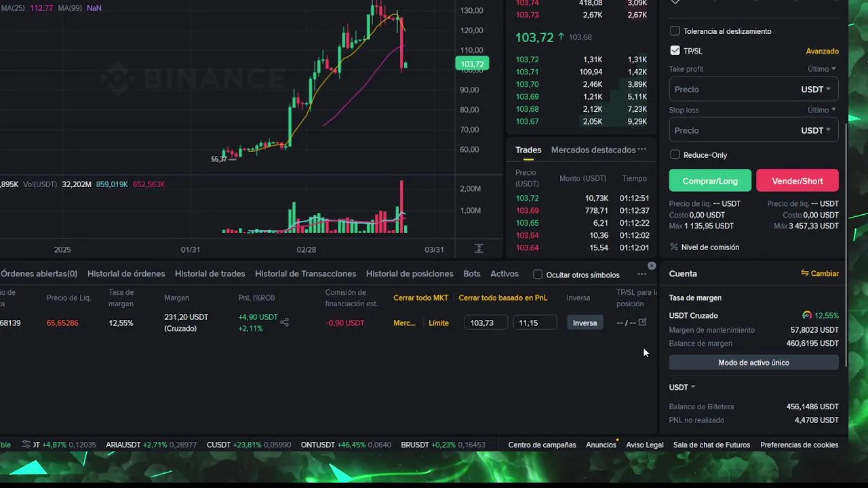Open USDT unit dropdown in Stop loss field
The width and height of the screenshot is (868, 488).
pyautogui.click(x=816, y=130)
